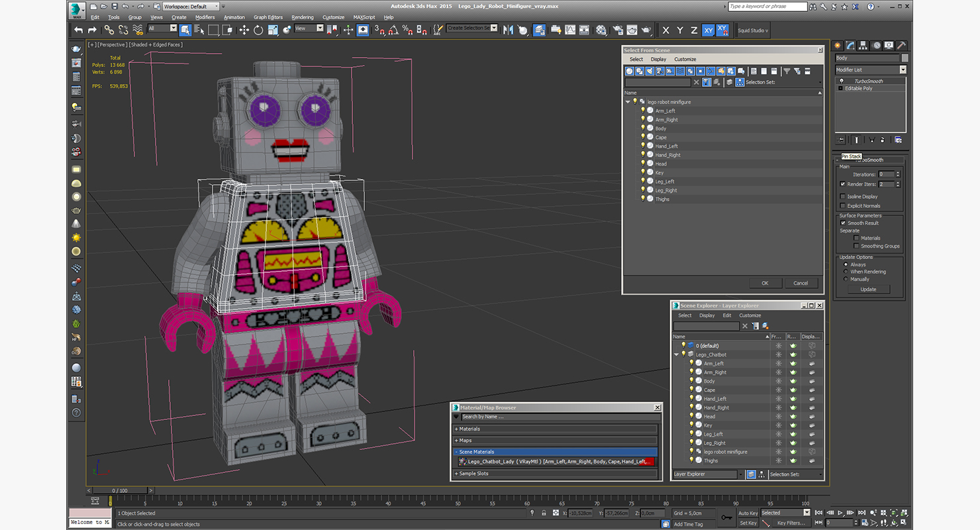
Task: Toggle Display Lights filter in Select From Scene
Action: coord(650,71)
